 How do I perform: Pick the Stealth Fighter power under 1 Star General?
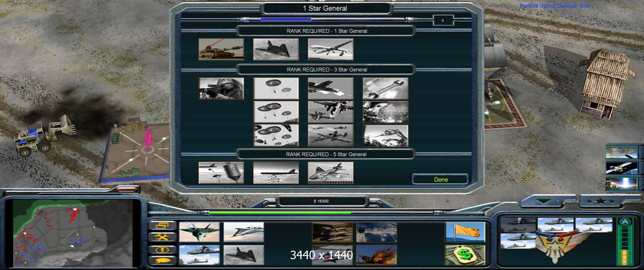click(276, 49)
